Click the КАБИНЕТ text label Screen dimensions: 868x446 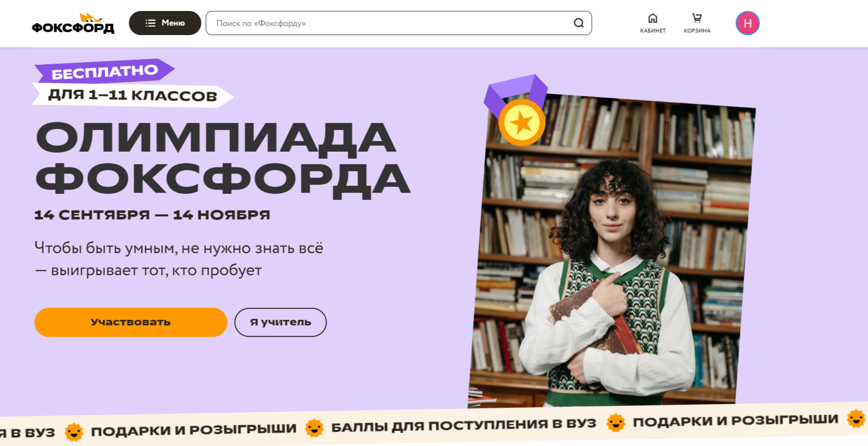click(653, 31)
